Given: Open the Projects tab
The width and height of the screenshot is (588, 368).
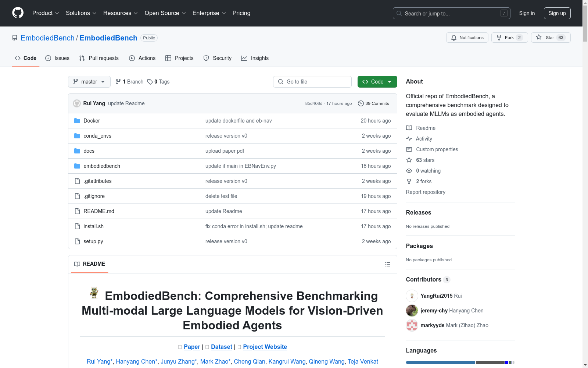Looking at the screenshot, I should point(179,58).
